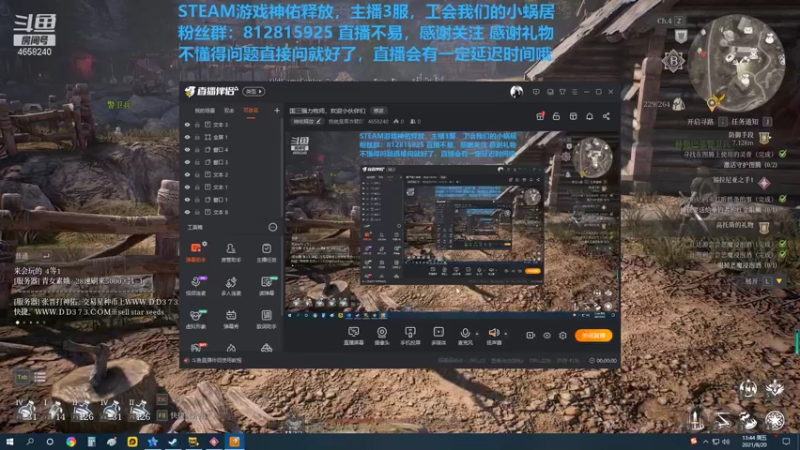Add a 直播屏幕 screen capture source

tap(353, 336)
